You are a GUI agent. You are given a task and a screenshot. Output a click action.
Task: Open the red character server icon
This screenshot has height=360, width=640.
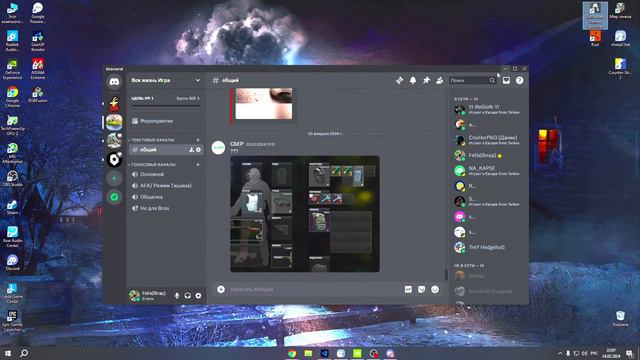pos(114,104)
